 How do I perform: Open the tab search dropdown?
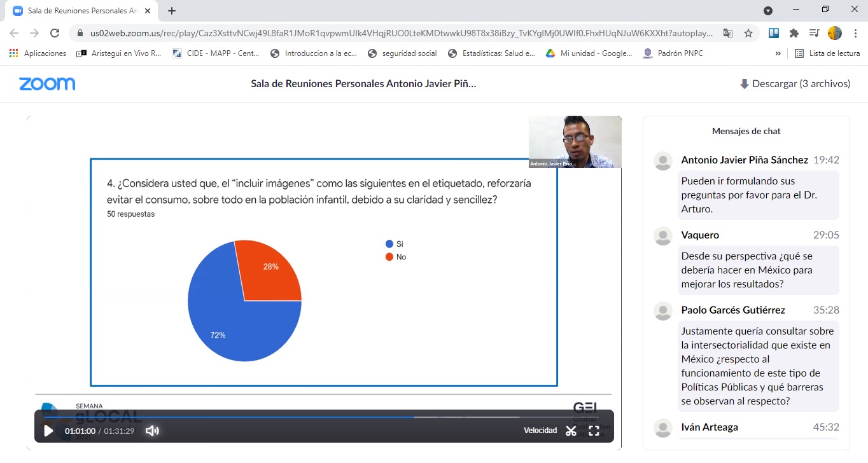(768, 11)
